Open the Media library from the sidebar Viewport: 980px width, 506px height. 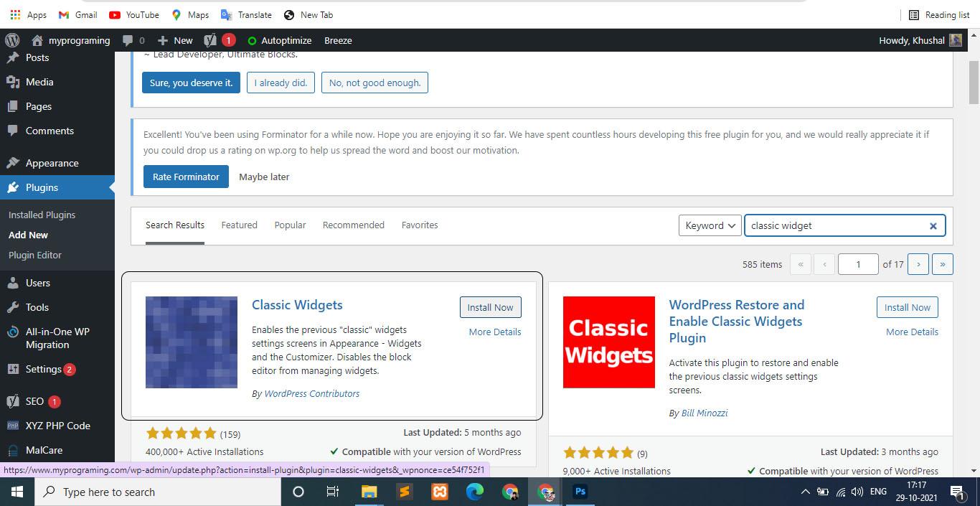[39, 81]
